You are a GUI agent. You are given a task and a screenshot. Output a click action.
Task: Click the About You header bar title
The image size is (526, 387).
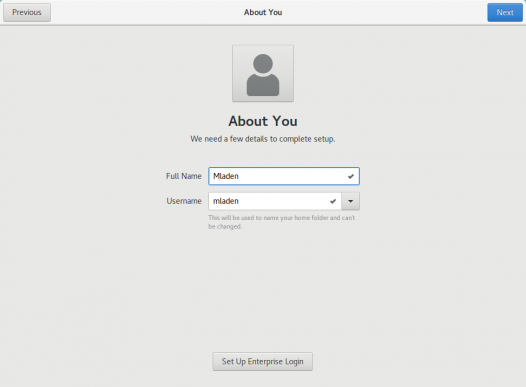263,12
